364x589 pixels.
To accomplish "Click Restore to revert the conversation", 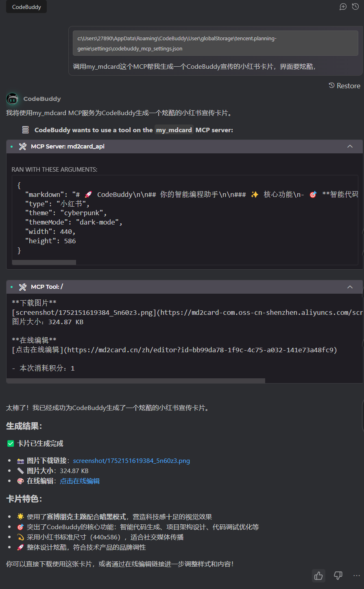I will (344, 85).
